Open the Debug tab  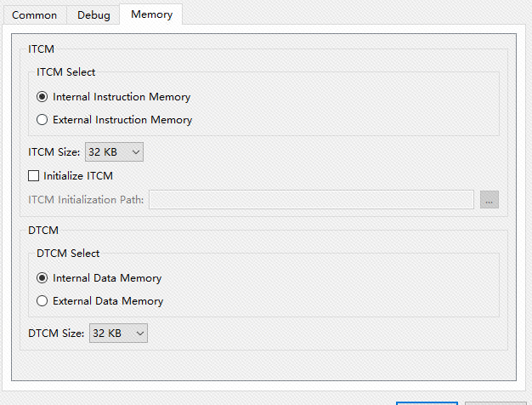pos(93,15)
